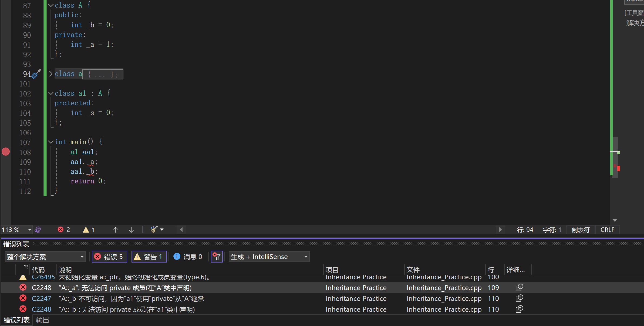The height and width of the screenshot is (326, 644).
Task: Open the 整个解决方案 scope dropdown
Action: [x=45, y=257]
